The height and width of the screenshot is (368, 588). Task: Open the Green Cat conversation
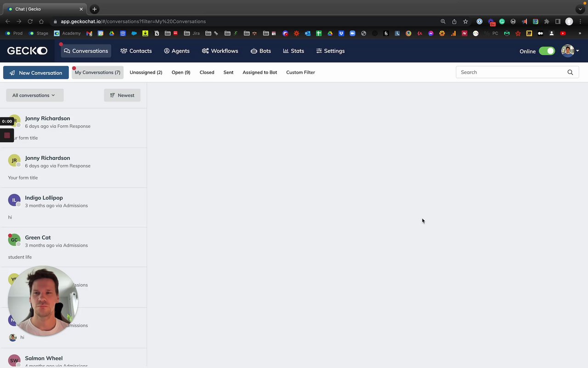pyautogui.click(x=73, y=247)
